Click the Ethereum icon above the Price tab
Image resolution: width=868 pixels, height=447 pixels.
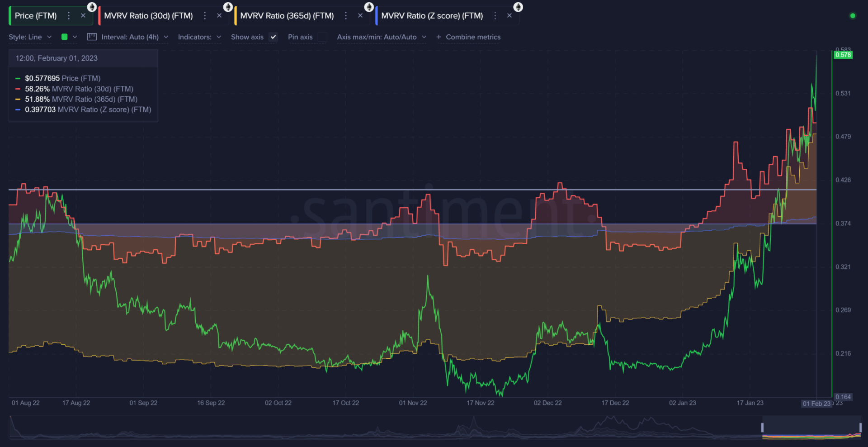[x=92, y=7]
